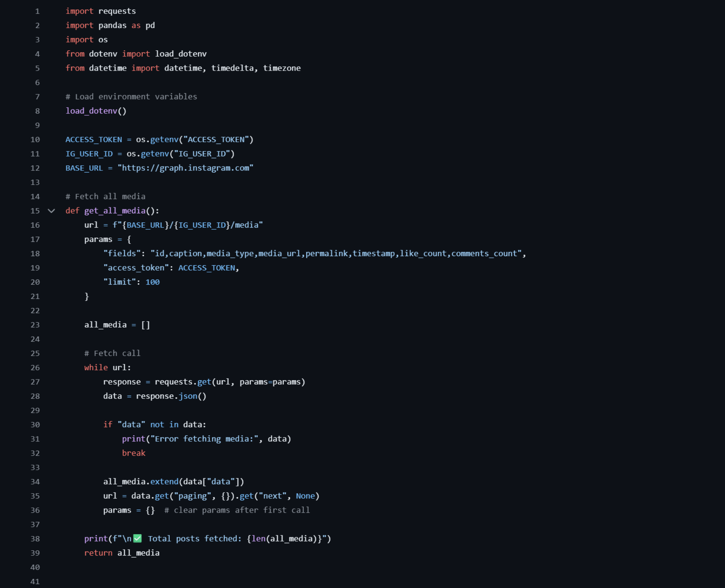
Task: Place cursor on the ACCESS_TOKEN variable definition
Action: [94, 140]
